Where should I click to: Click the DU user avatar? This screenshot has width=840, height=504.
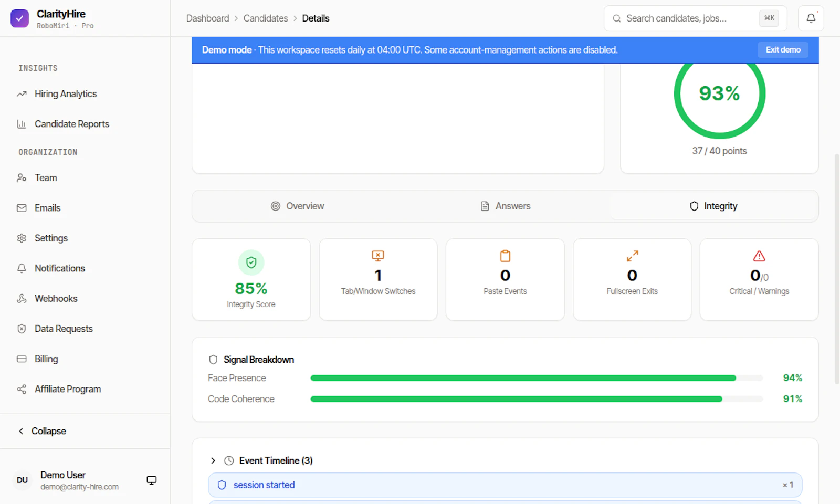tap(22, 480)
